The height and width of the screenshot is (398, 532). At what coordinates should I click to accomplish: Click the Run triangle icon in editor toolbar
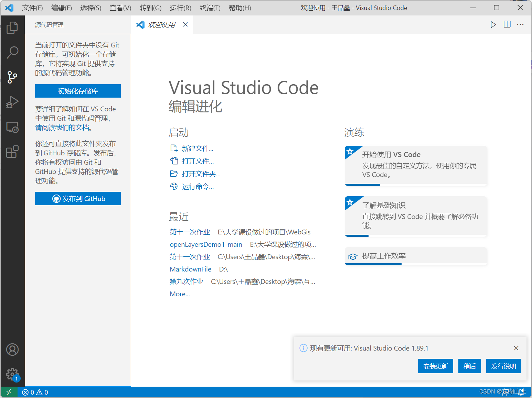(493, 24)
